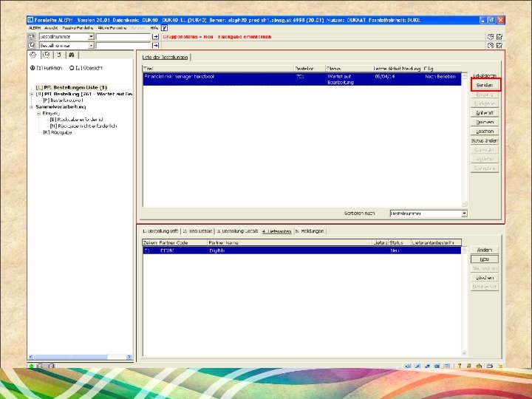This screenshot has width=532, height=399.
Task: Open the lower toolbar row dropdown
Action: 91,45
